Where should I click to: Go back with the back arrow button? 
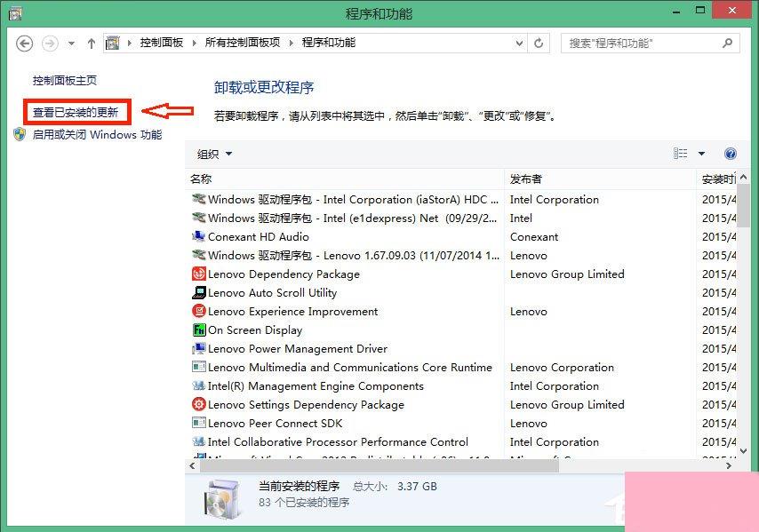point(24,44)
